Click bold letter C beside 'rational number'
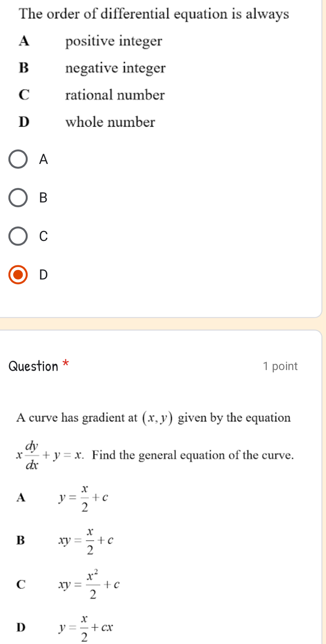This screenshot has width=326, height=644. [24, 95]
